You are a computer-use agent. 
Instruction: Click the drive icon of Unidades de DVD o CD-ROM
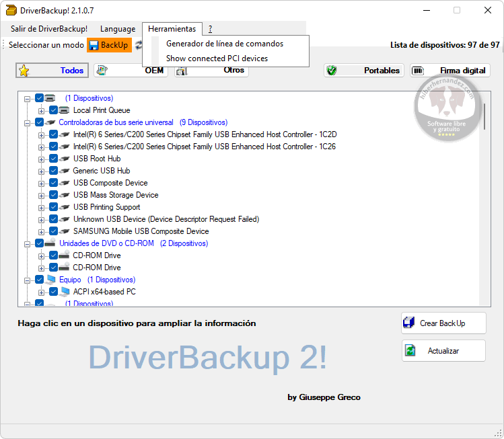click(x=50, y=243)
